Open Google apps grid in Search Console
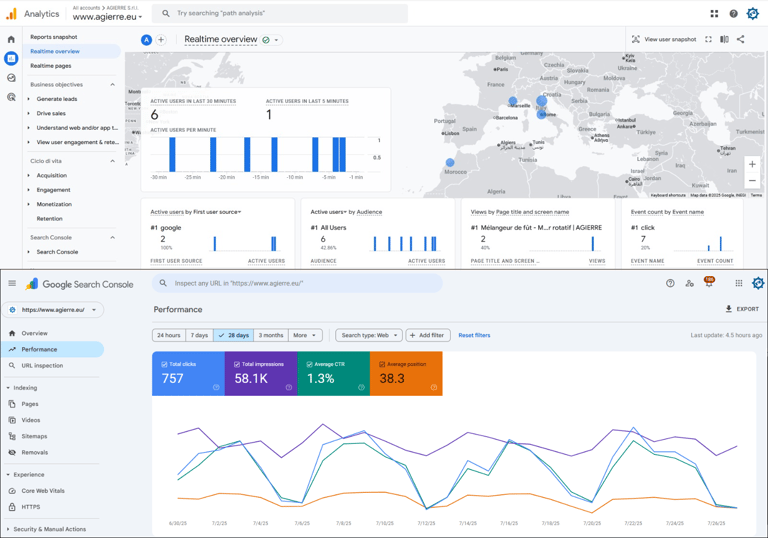768x538 pixels. click(x=739, y=283)
